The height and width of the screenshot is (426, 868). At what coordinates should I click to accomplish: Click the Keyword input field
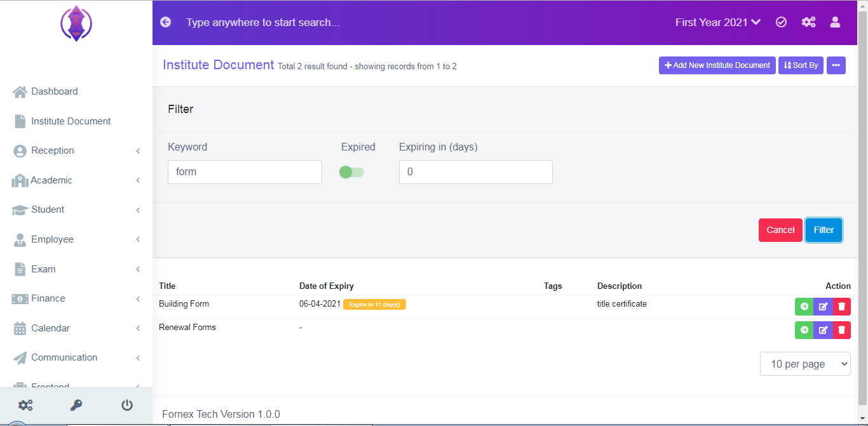point(245,172)
